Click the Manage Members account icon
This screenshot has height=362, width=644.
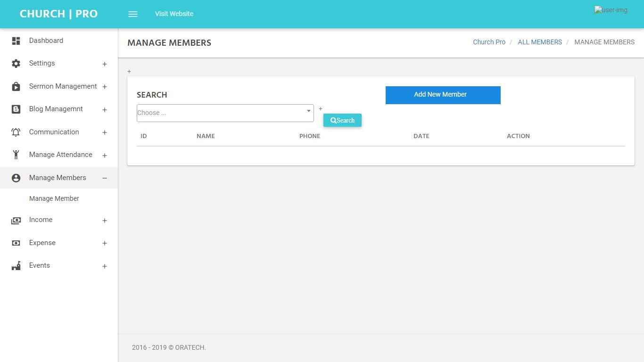(16, 178)
